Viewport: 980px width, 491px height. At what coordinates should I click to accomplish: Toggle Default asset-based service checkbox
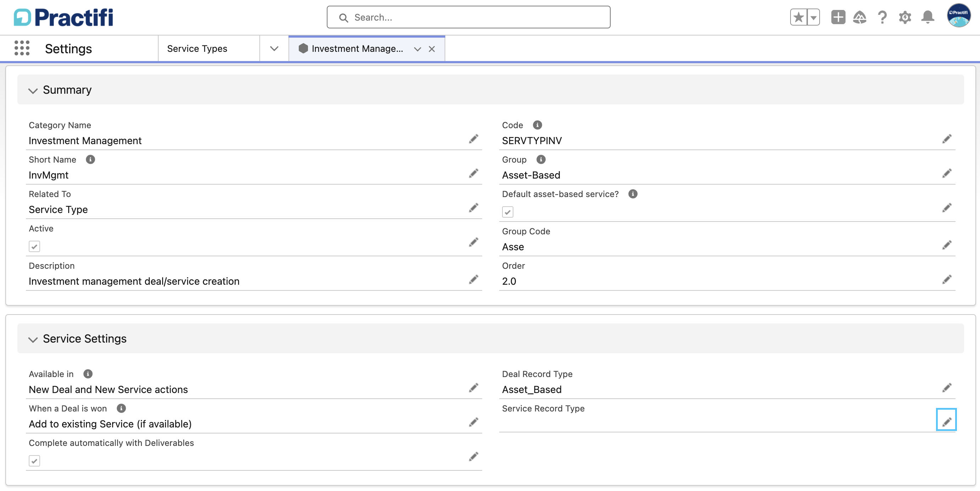coord(507,212)
